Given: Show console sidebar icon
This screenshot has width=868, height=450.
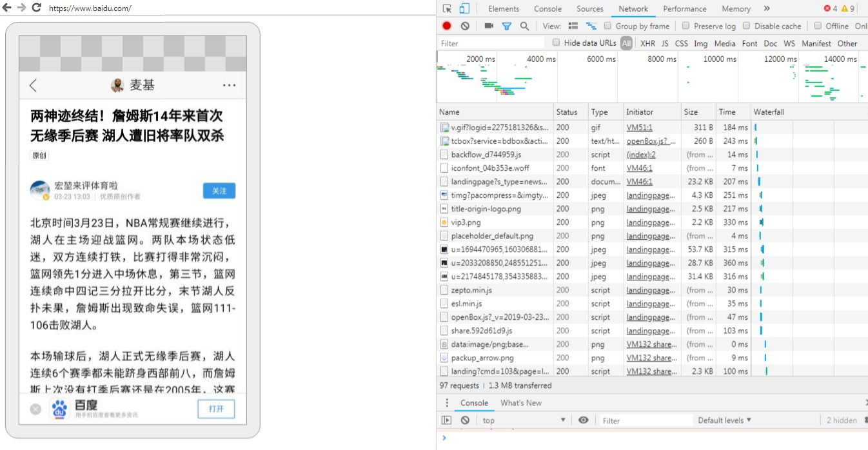Looking at the screenshot, I should pyautogui.click(x=446, y=420).
